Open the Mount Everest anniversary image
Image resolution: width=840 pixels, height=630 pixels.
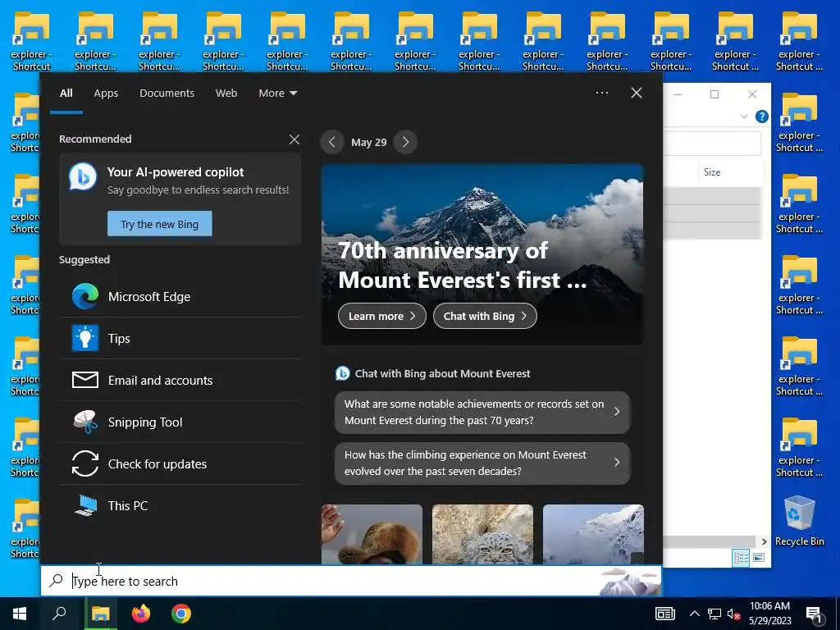[x=482, y=254]
